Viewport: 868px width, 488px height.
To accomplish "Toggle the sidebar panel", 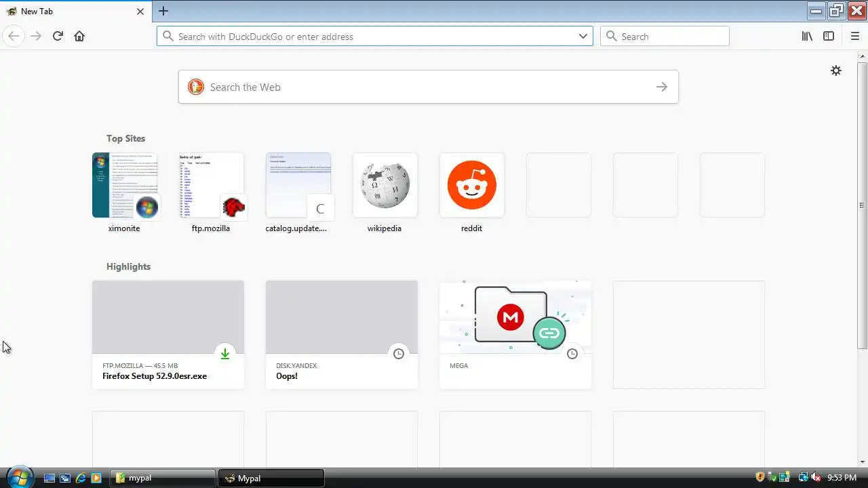I will (829, 37).
